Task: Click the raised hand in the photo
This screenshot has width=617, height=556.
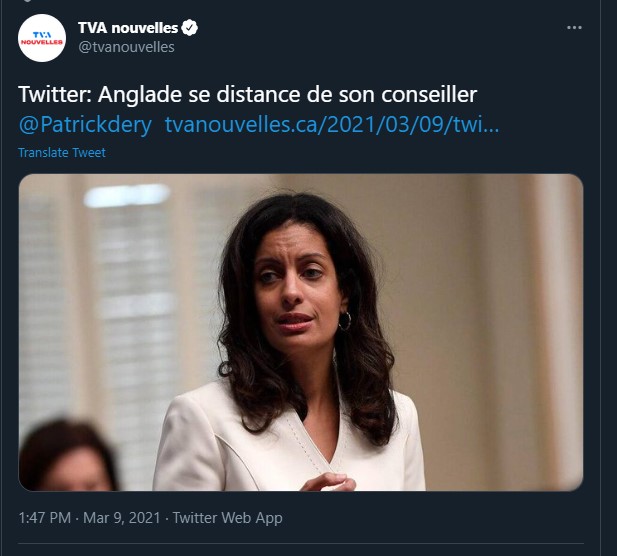Action: pos(328,482)
